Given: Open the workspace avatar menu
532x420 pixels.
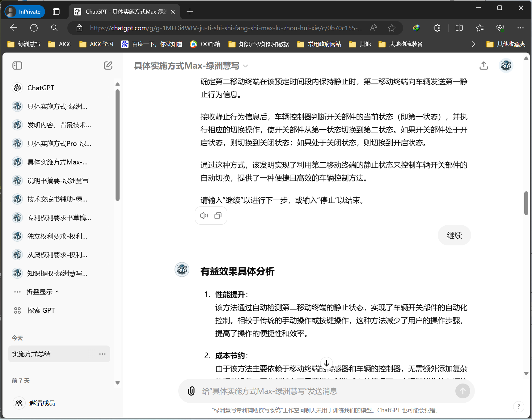Looking at the screenshot, I should pos(506,66).
